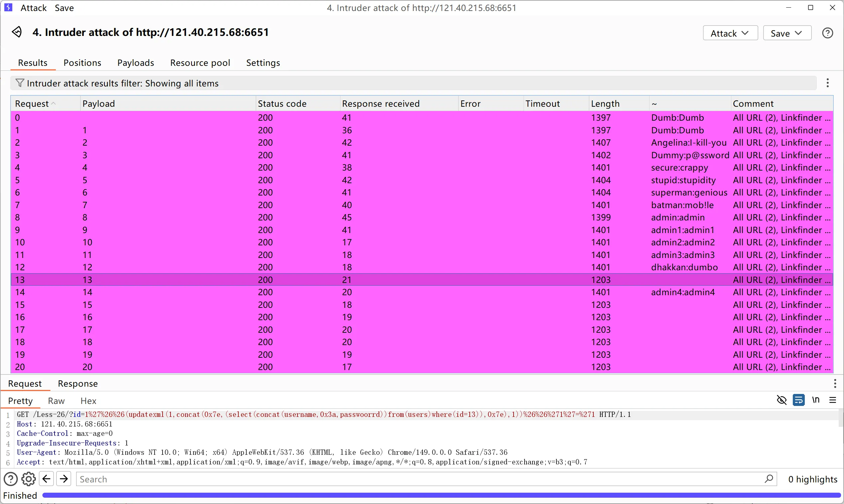Click the GET /Less-26/ request line
Image resolution: width=844 pixels, height=504 pixels.
pyautogui.click(x=323, y=415)
